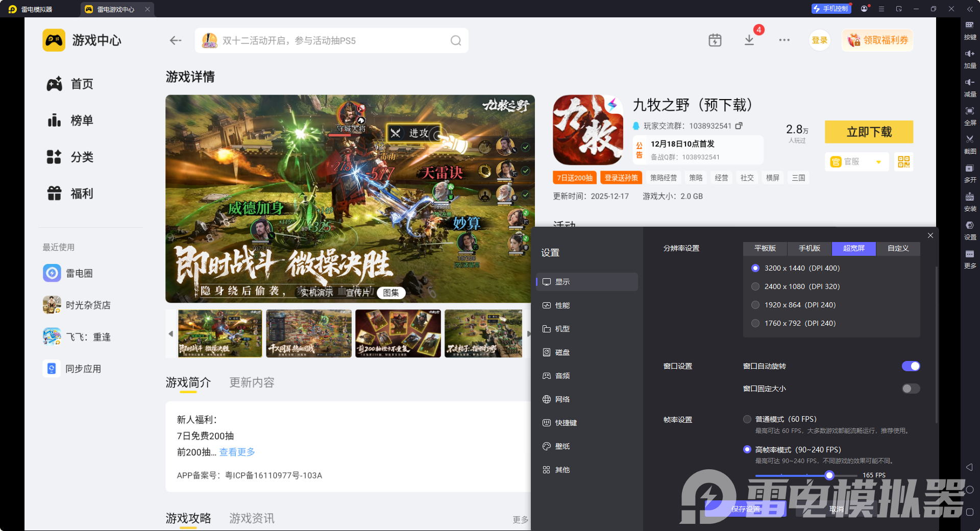This screenshot has width=980, height=531.
Task: Click the QR code icon below download button
Action: 903,162
